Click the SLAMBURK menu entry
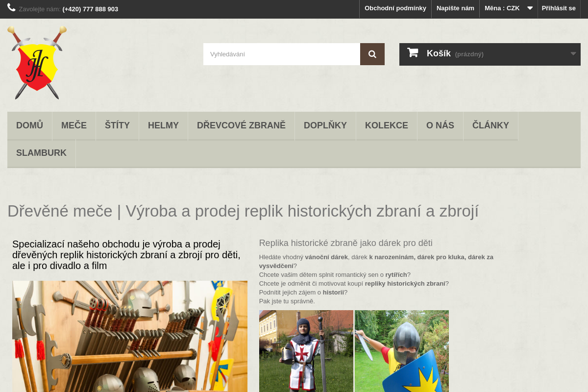The image size is (588, 392). (41, 153)
